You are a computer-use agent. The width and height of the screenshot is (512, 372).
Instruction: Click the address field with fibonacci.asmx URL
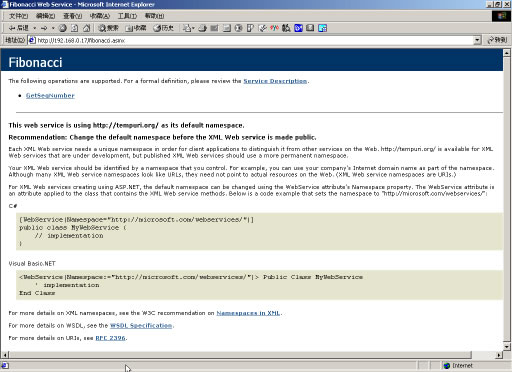click(251, 40)
